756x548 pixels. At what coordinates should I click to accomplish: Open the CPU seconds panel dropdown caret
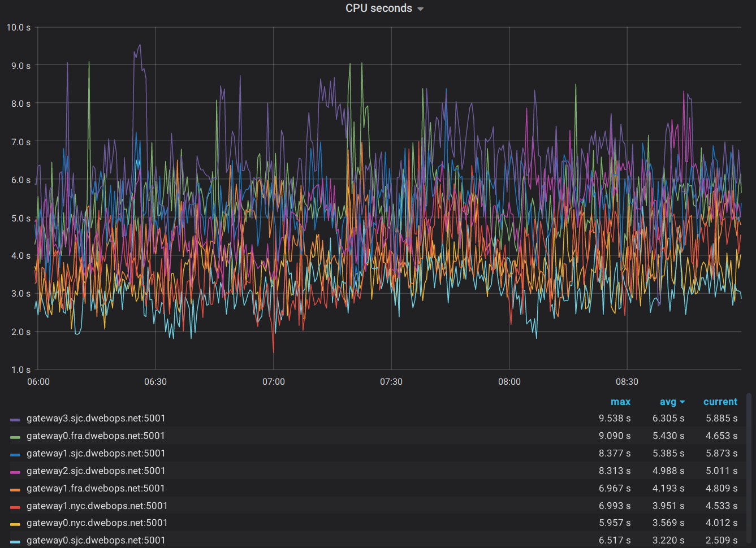coord(420,8)
